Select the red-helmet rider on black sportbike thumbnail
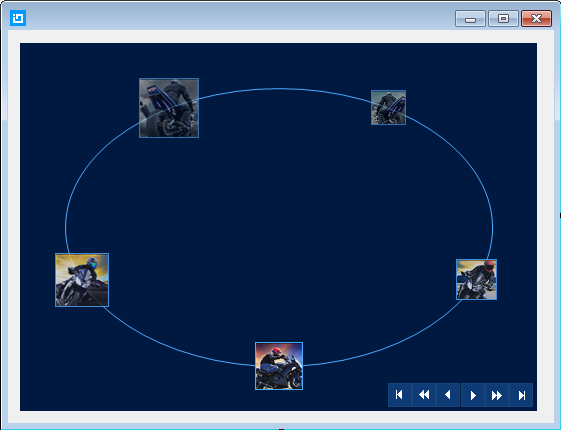Screen dimensions: 561x430 click(x=279, y=366)
